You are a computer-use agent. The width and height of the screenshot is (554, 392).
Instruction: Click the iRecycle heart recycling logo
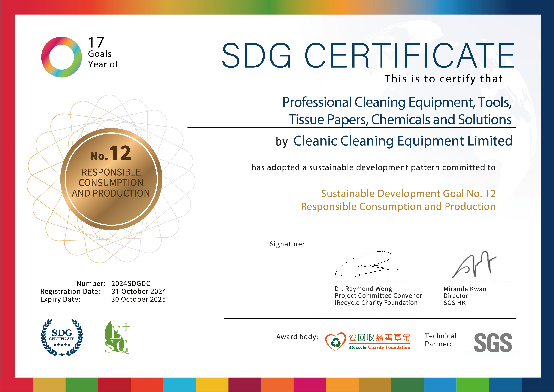pos(336,342)
